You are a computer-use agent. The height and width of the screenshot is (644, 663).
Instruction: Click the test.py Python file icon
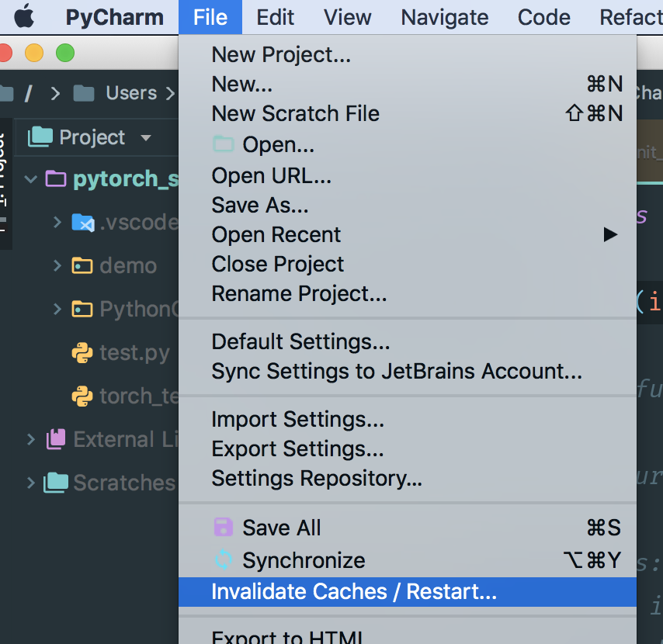pos(82,353)
